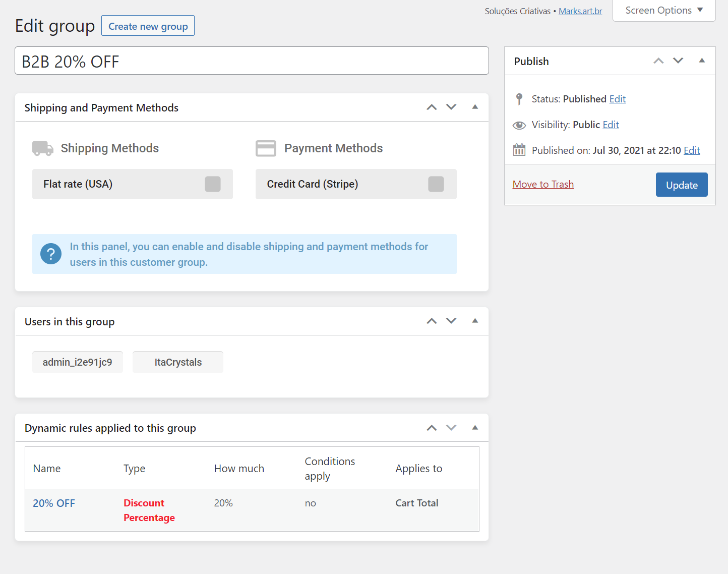Screen dimensions: 728x574
Task: Click the calendar icon beside Published on
Action: [519, 150]
